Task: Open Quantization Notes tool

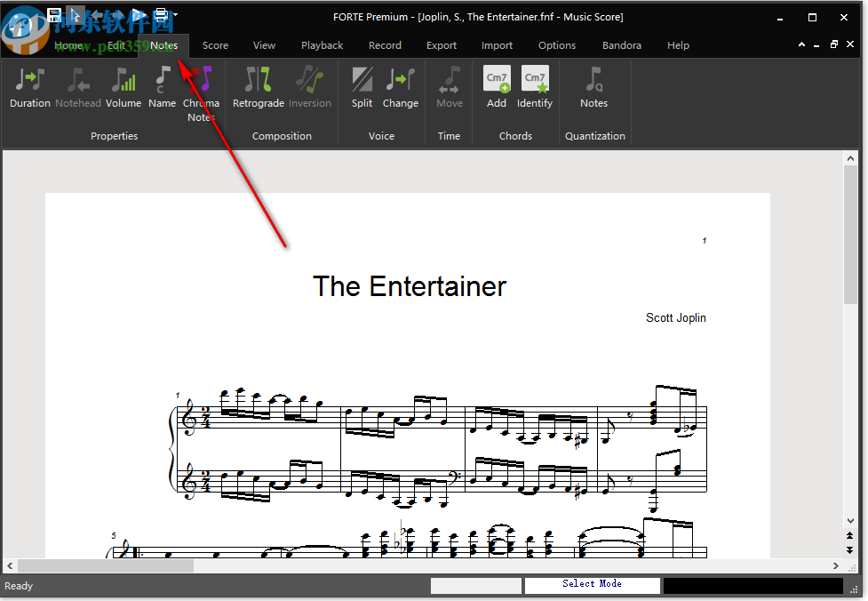Action: [593, 87]
